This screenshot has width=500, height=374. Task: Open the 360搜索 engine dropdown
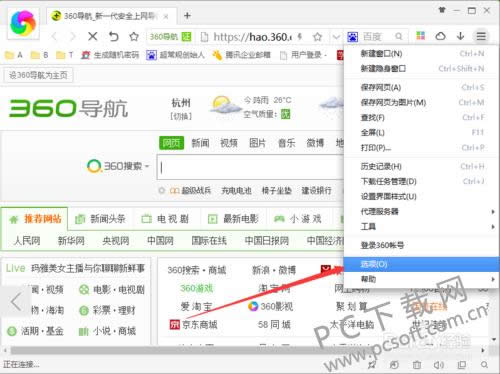pos(118,166)
